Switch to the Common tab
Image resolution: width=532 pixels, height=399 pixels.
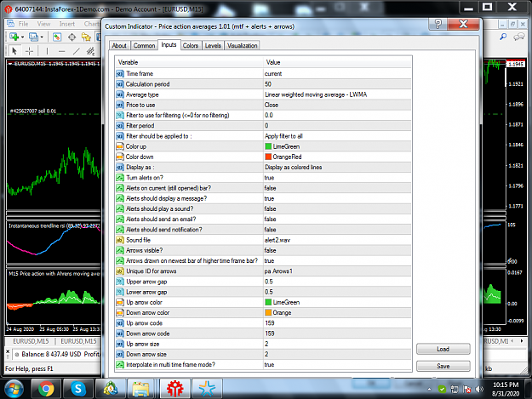click(144, 45)
